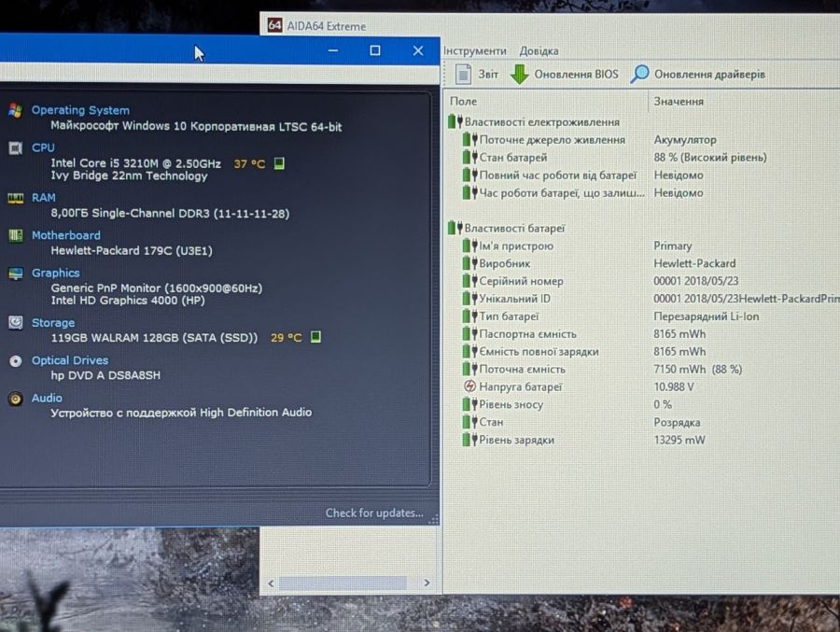Click battery icon beside Тип батареї

coord(469,316)
